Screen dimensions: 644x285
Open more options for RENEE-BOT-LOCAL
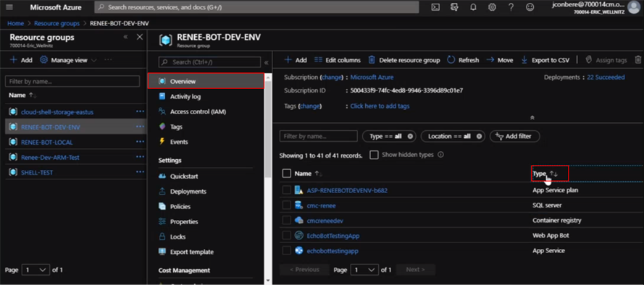pos(140,142)
